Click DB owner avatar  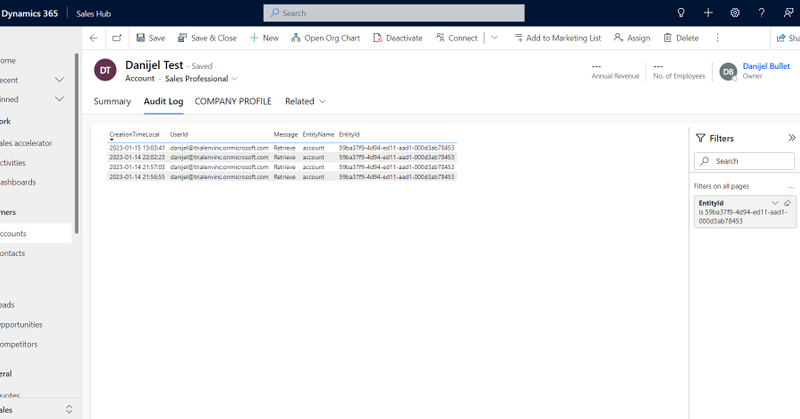(728, 72)
